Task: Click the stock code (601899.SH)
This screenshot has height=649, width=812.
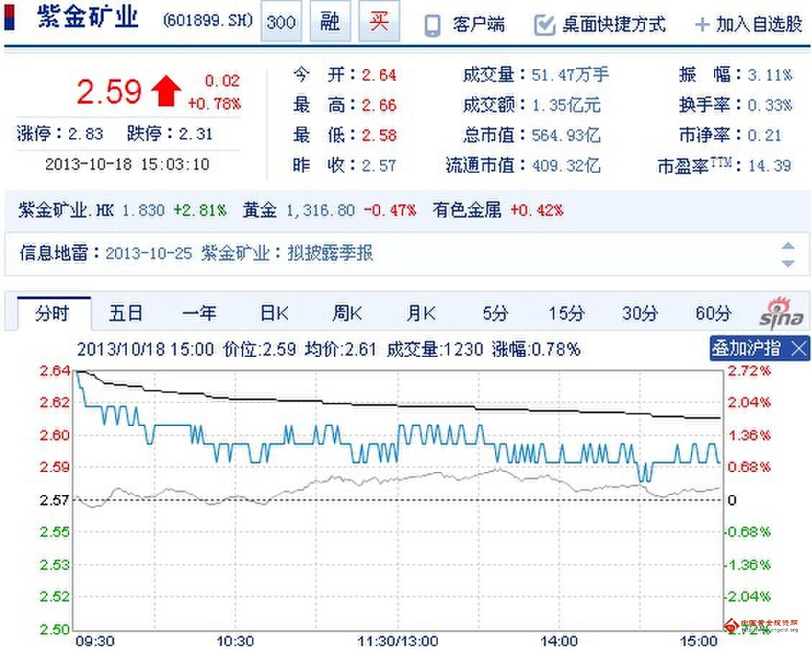Action: pyautogui.click(x=207, y=21)
